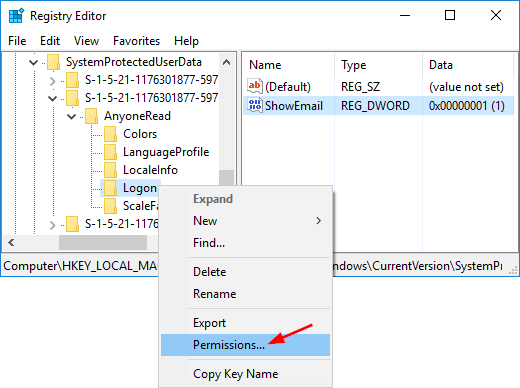Image resolution: width=520 pixels, height=388 pixels.
Task: Click the tree scroll-up arrow
Action: click(226, 62)
